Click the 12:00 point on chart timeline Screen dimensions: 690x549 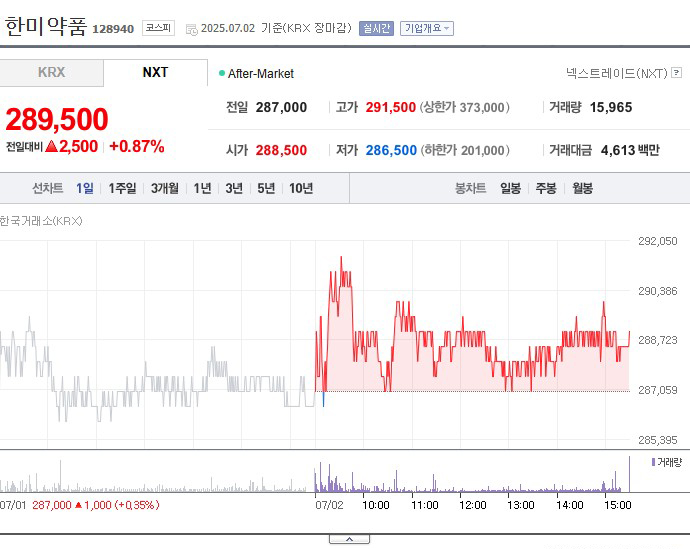(473, 505)
